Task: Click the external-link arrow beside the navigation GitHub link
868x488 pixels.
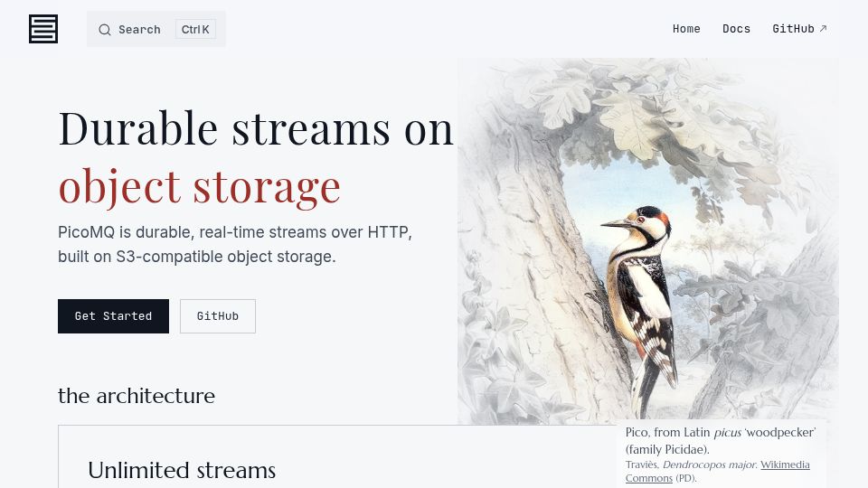Action: tap(823, 29)
